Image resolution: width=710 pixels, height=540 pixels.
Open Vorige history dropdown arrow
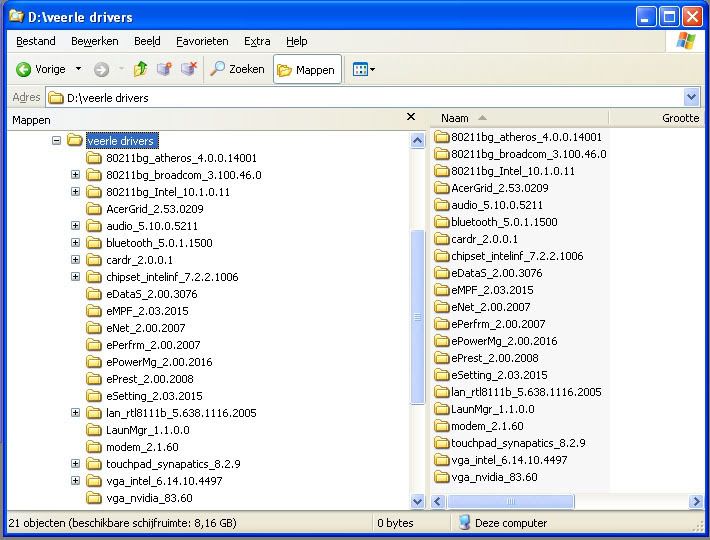[79, 70]
